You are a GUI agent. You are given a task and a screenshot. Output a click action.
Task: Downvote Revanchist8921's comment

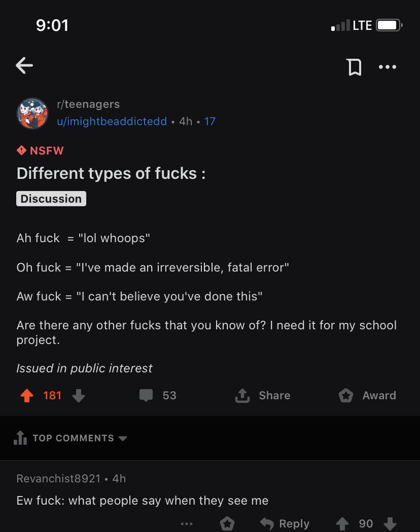[390, 523]
